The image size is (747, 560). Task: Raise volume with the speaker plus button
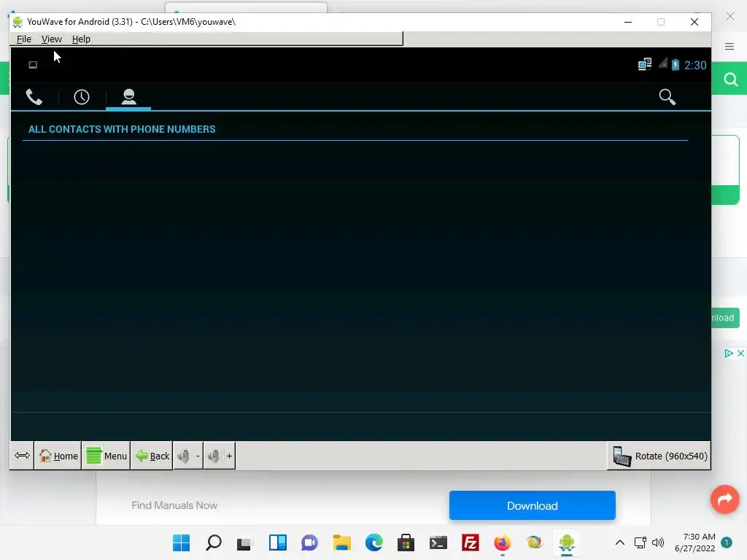coord(220,456)
